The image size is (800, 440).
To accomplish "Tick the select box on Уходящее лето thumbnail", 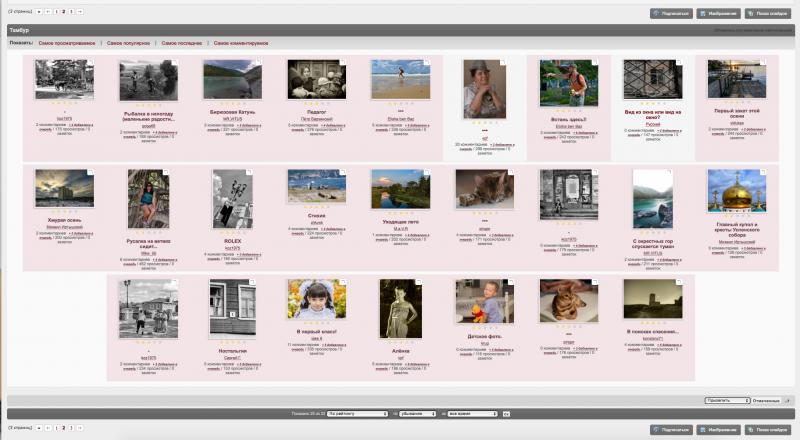I will coord(427,173).
